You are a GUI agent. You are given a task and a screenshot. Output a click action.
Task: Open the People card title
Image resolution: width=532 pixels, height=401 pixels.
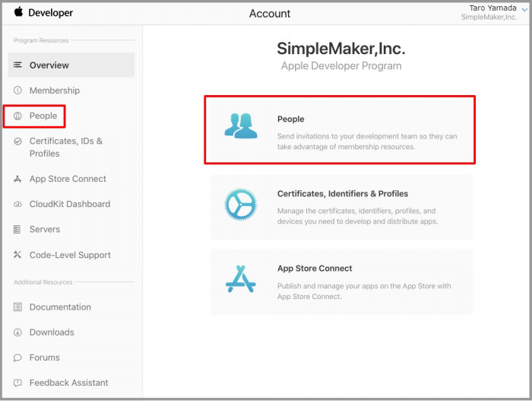click(291, 119)
